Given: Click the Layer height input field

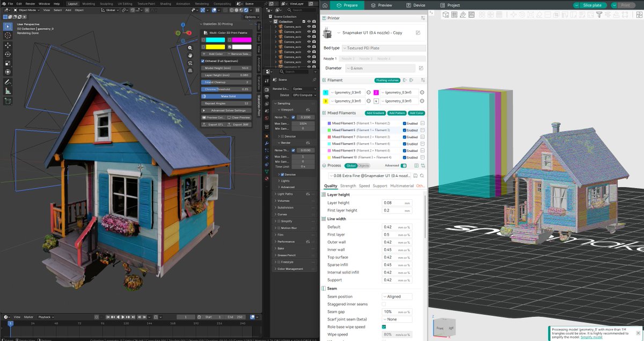Looking at the screenshot, I should point(397,203).
